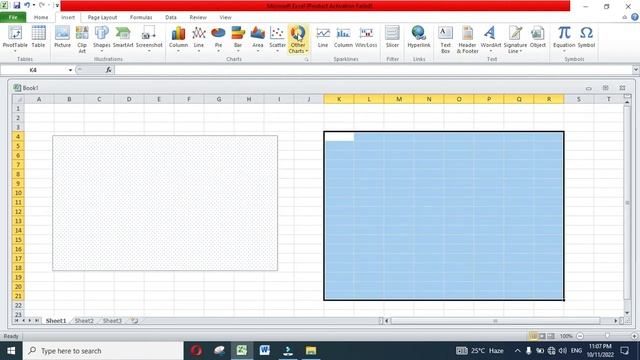The width and height of the screenshot is (640, 360).
Task: Insert a Picture from file
Action: (62, 38)
